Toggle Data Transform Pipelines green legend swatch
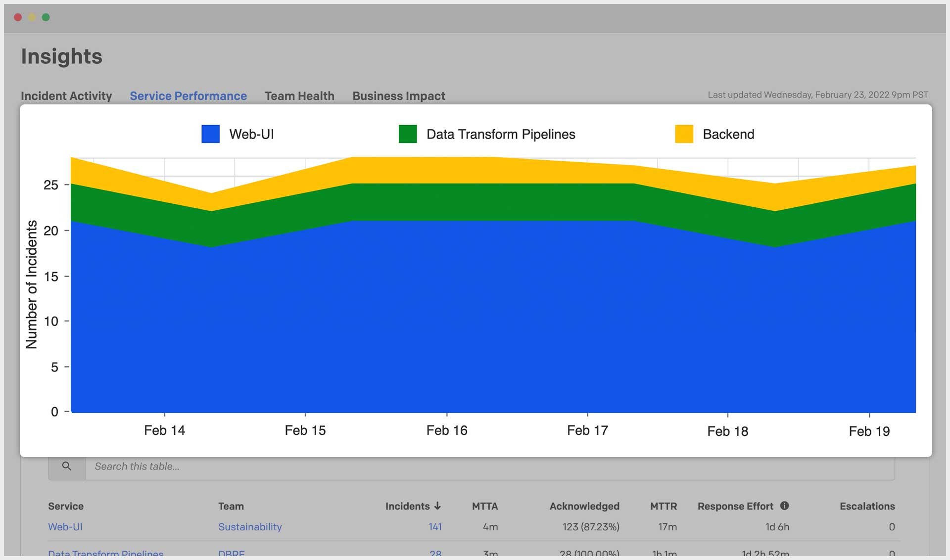This screenshot has height=560, width=950. (x=408, y=134)
